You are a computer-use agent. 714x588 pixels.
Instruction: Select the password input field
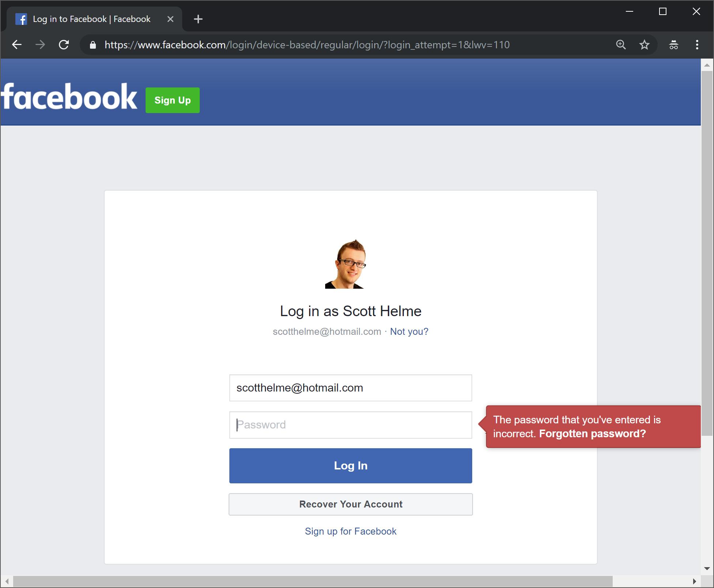tap(350, 425)
